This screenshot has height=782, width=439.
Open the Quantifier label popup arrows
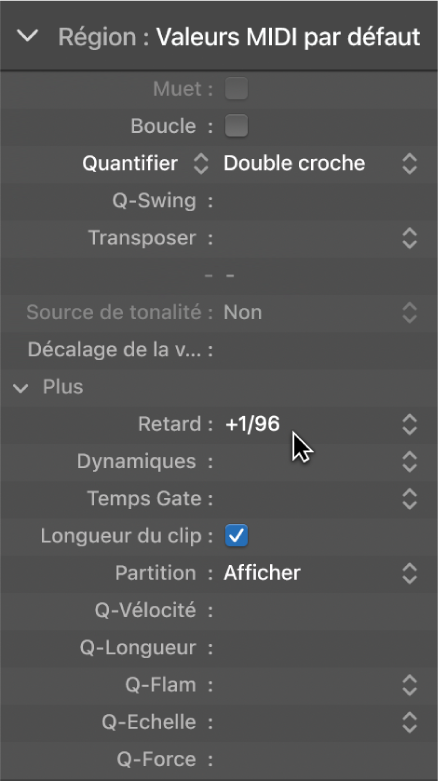click(201, 164)
